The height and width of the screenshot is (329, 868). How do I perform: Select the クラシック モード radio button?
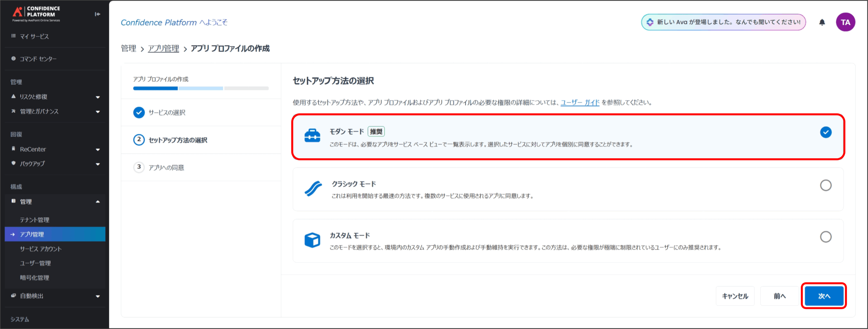826,185
